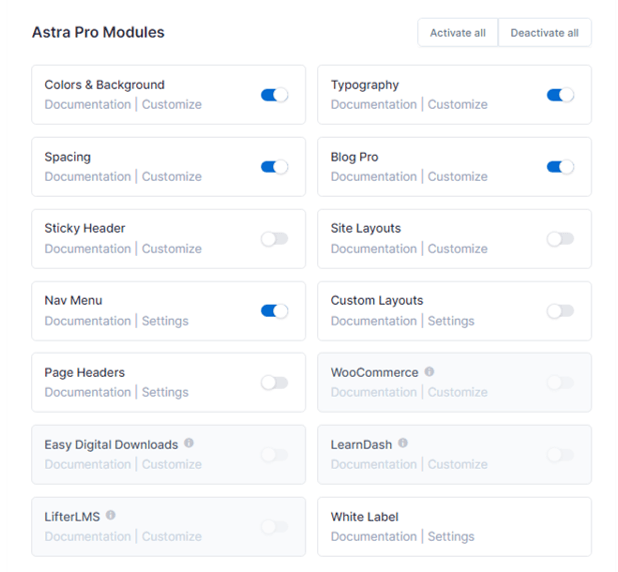Turn on the Page Headers toggle
Screen dimensions: 618x572
point(275,383)
